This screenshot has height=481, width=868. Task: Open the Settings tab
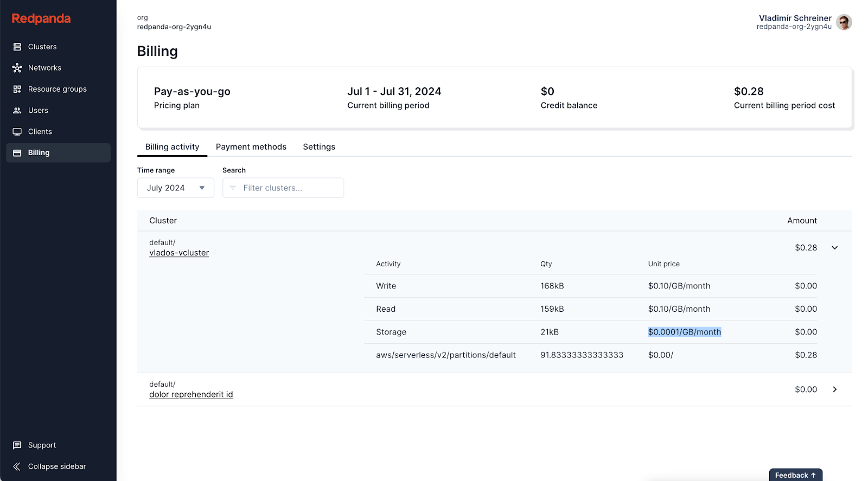click(319, 147)
